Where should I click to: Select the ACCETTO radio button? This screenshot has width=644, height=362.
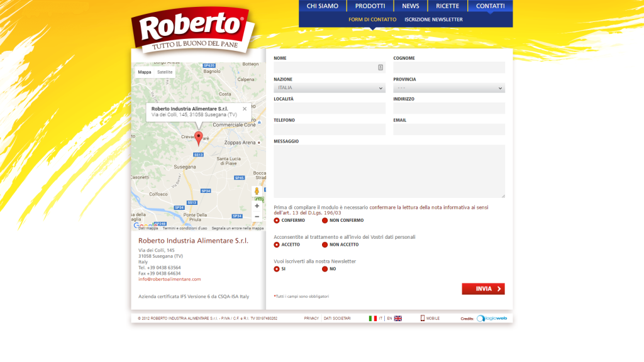click(277, 244)
